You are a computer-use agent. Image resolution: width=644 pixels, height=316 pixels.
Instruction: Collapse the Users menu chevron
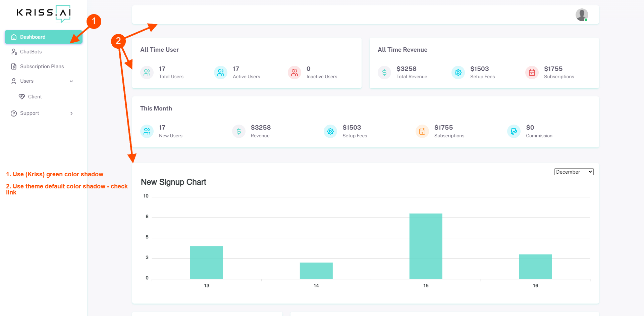pos(71,81)
